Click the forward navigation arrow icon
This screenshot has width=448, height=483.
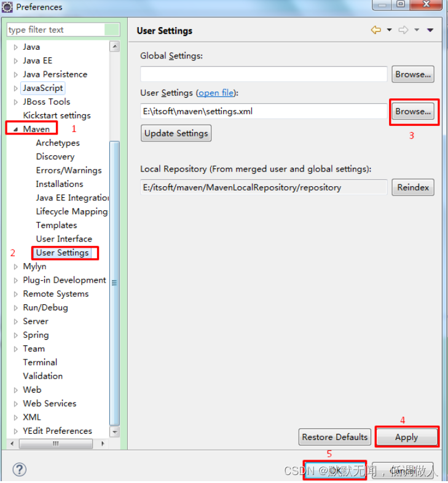(403, 30)
